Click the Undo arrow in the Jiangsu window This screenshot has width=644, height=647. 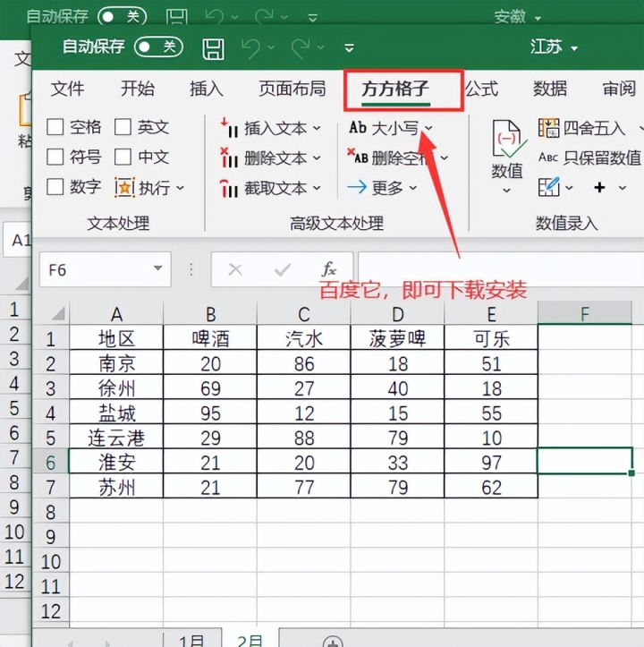[251, 47]
